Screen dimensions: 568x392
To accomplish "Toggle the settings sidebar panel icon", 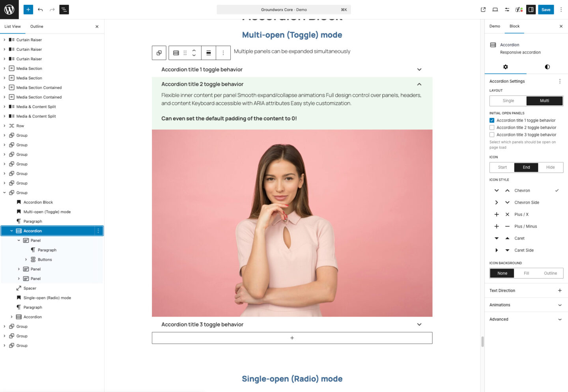I will [x=531, y=9].
